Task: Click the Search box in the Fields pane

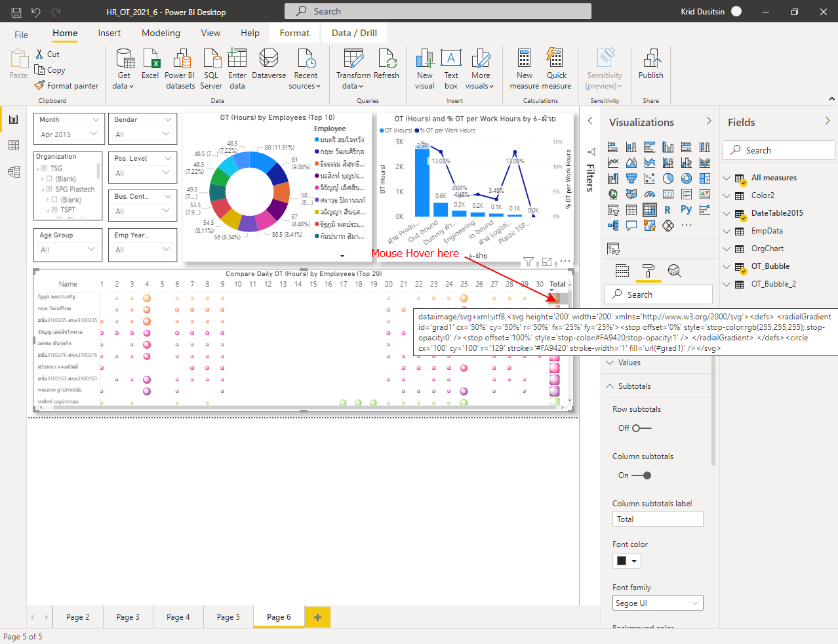Action: point(779,150)
